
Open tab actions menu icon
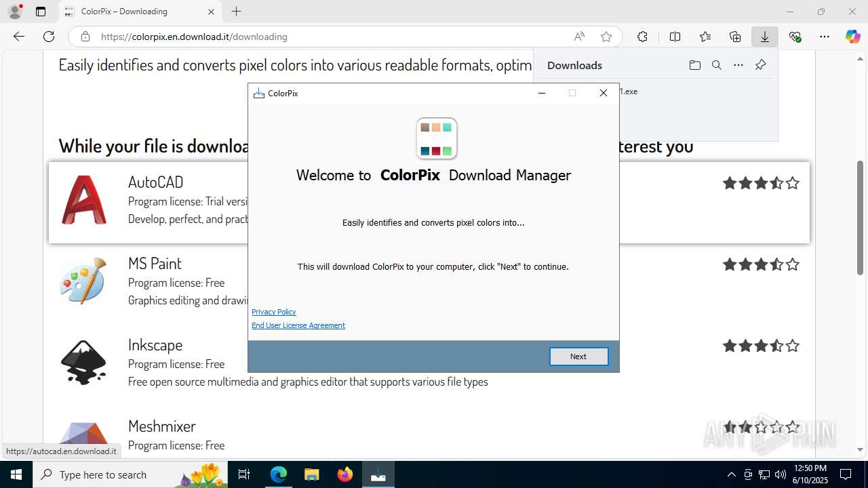41,12
